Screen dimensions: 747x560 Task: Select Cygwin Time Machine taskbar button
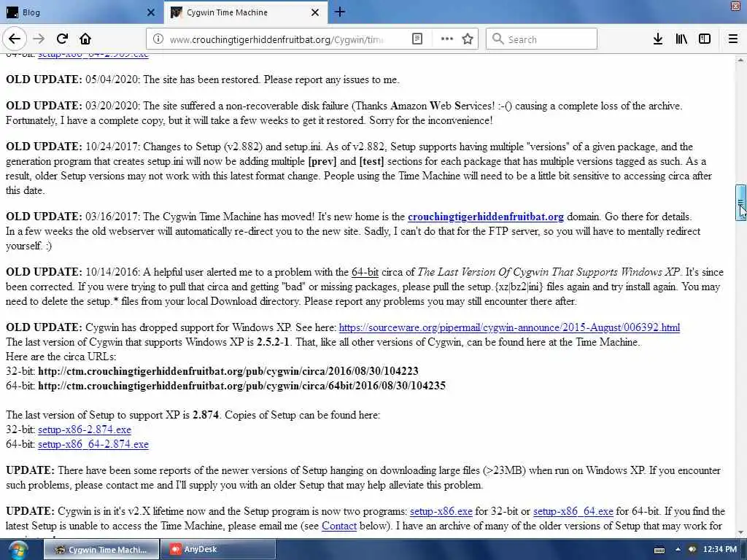click(101, 550)
